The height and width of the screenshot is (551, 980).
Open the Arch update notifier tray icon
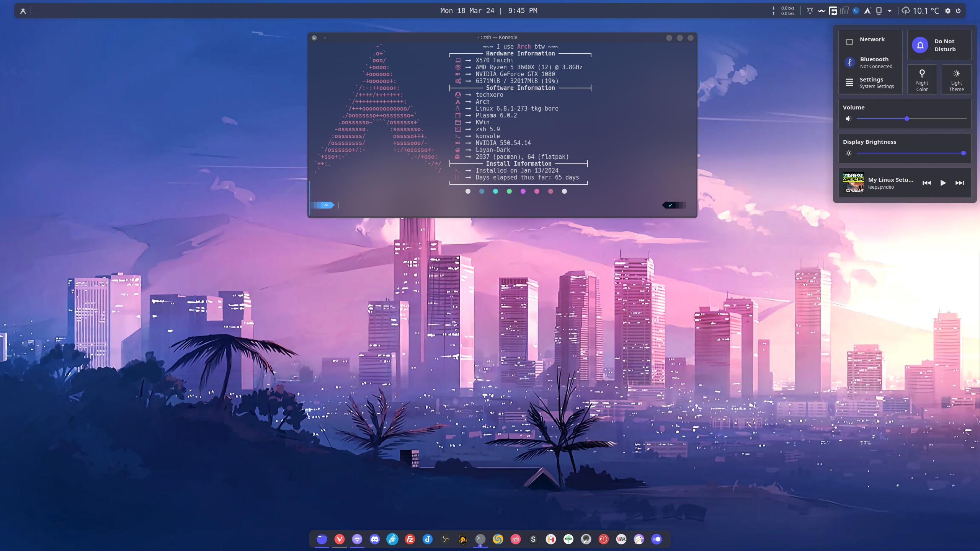coord(867,11)
